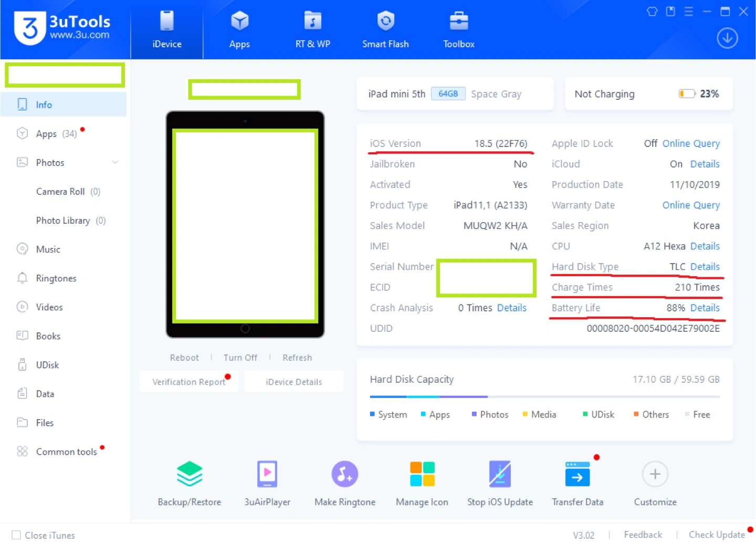Open iDevice Details

[294, 382]
